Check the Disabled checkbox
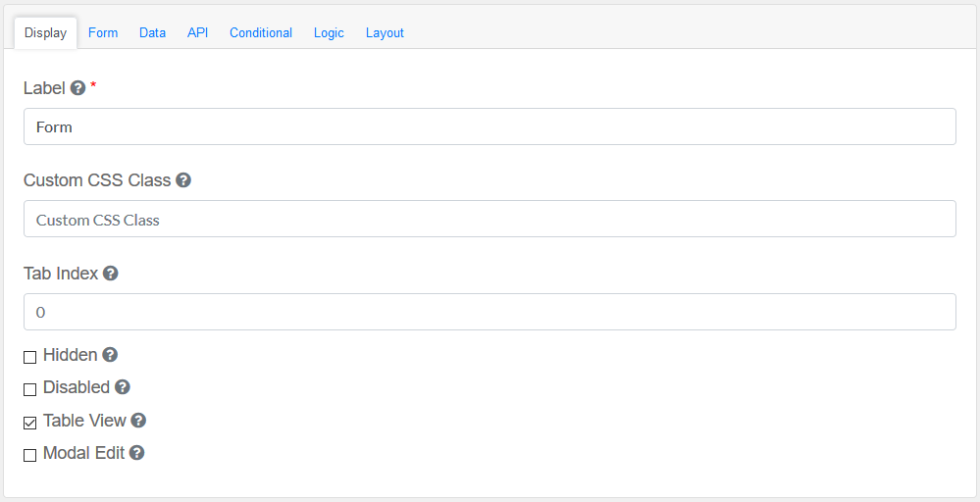 pyautogui.click(x=30, y=389)
